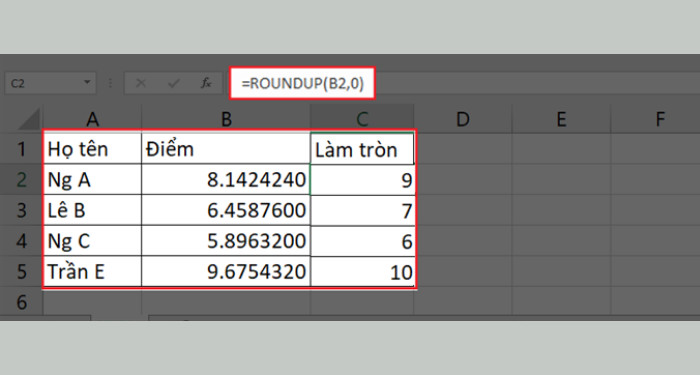700x375 pixels.
Task: Click the formula bar options dots handle
Action: coord(110,83)
